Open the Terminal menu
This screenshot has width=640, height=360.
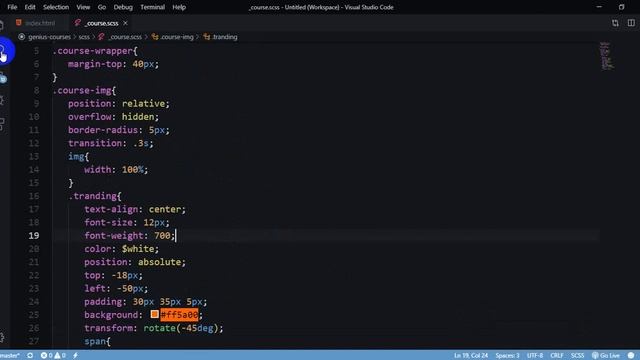(152, 7)
